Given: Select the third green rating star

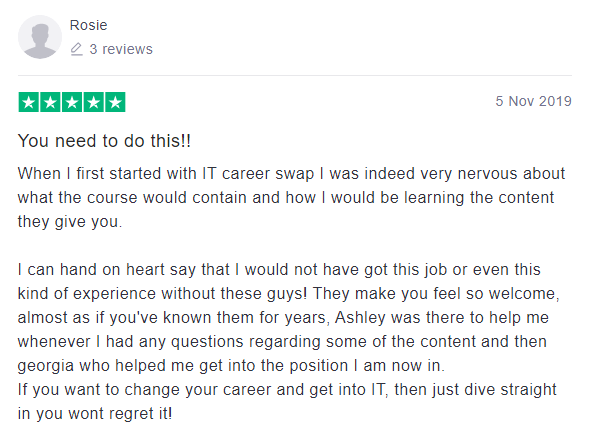Looking at the screenshot, I should [72, 102].
